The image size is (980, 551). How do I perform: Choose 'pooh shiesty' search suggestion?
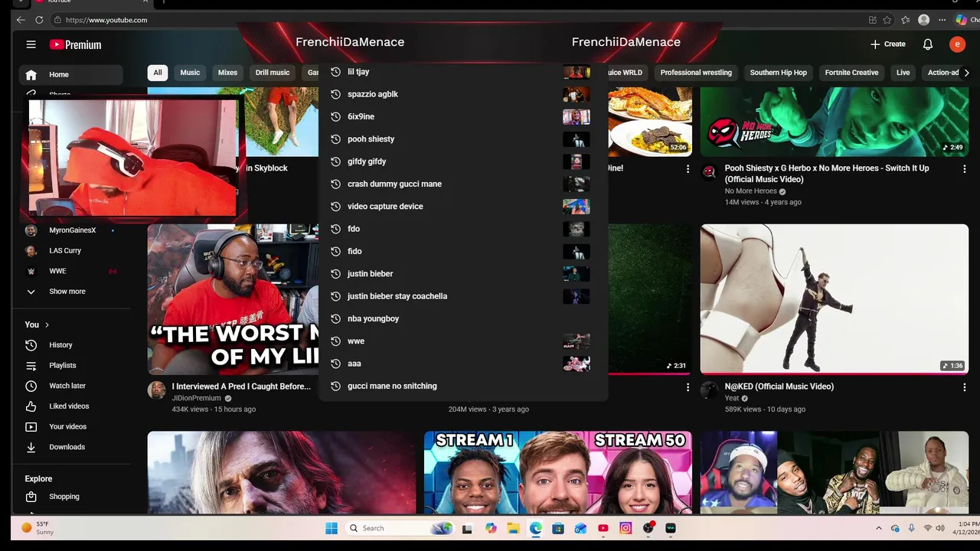tap(463, 139)
